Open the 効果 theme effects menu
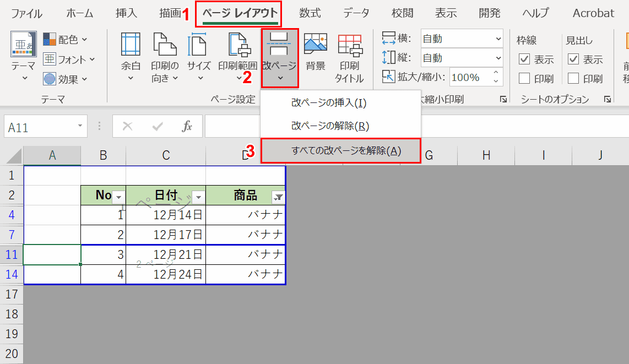 [x=65, y=79]
